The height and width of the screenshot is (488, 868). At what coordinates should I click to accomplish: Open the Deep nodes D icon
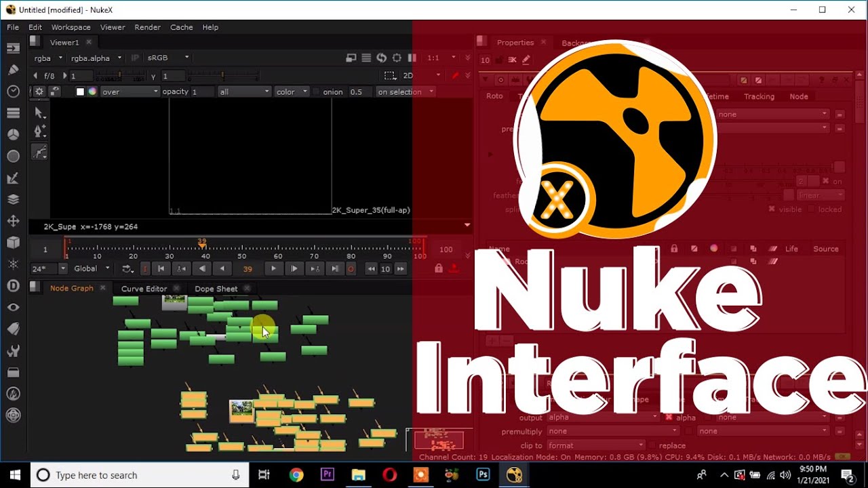coord(13,285)
